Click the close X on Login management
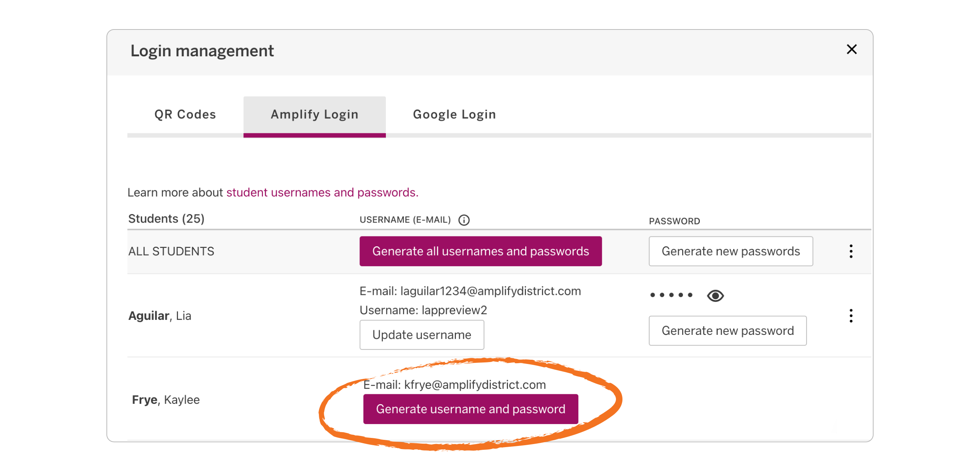 852,49
